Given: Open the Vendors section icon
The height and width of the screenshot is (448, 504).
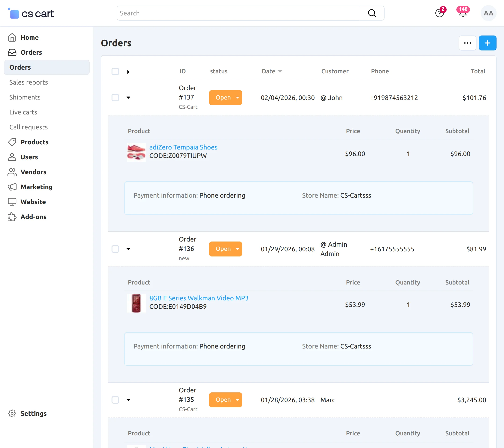Looking at the screenshot, I should (x=12, y=172).
